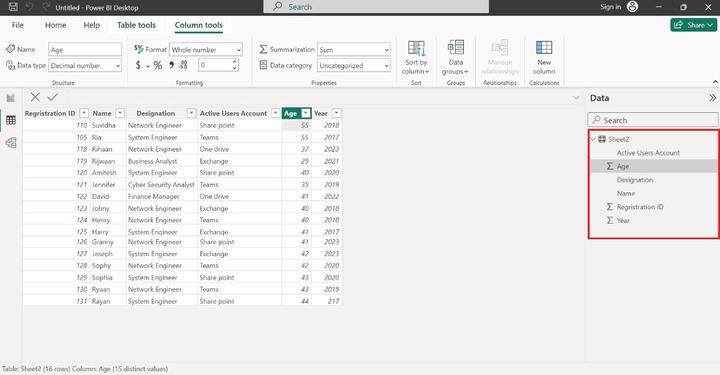Click the Cyber Security Analyst cell
Viewport: 720px width, 375px height.
(x=161, y=185)
